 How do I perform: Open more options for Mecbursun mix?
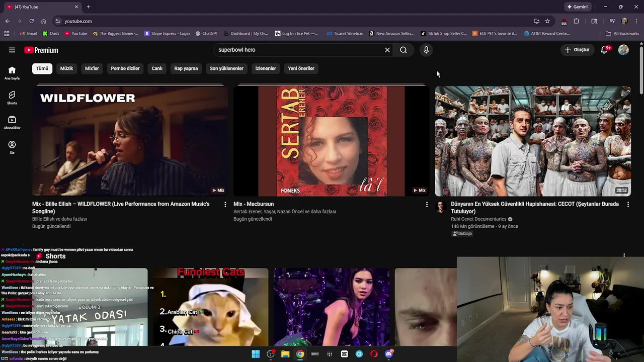pos(427,205)
